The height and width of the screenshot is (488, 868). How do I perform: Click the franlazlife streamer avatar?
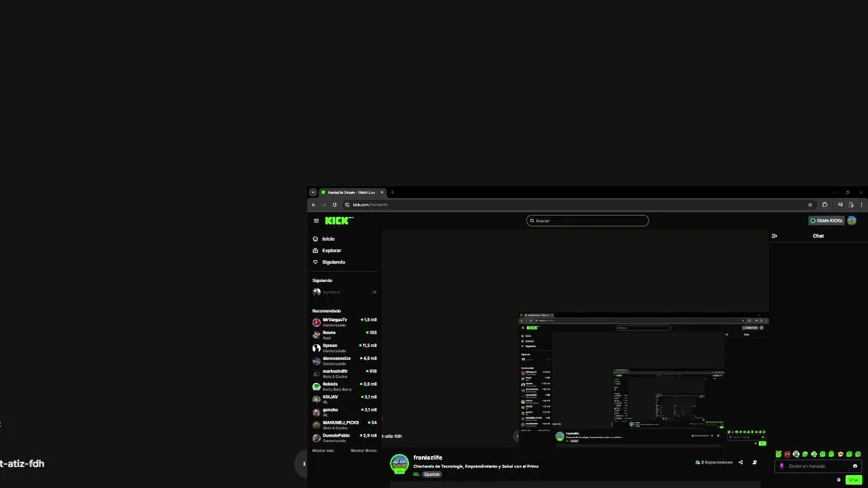click(399, 464)
